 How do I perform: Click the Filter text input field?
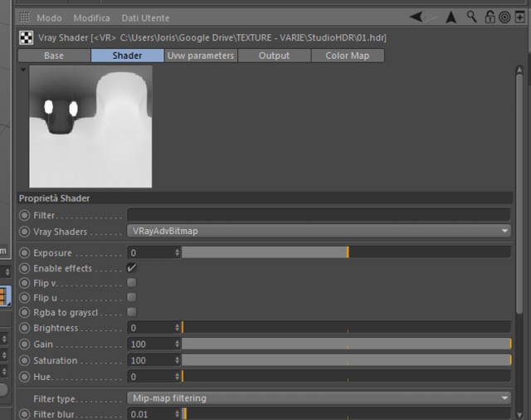[319, 215]
